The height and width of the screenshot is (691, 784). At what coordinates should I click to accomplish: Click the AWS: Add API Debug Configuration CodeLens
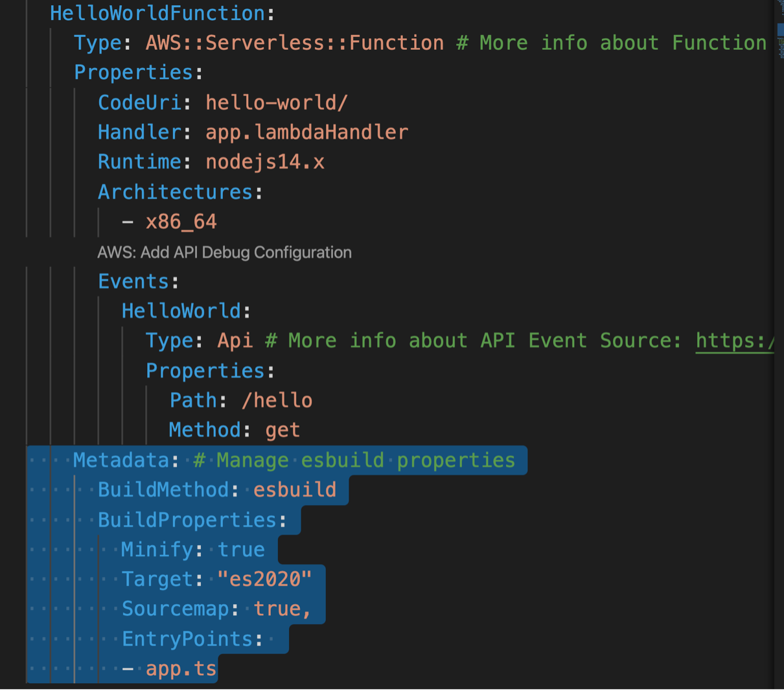click(x=225, y=252)
